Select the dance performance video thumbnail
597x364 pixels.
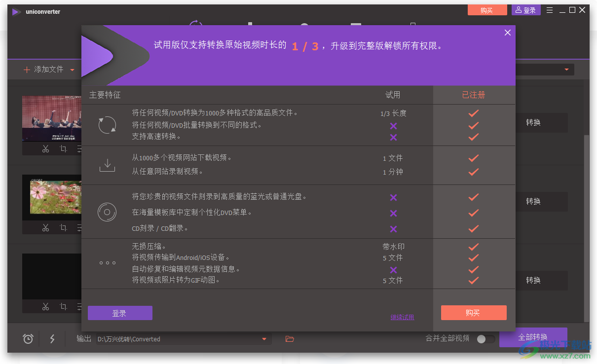52,118
